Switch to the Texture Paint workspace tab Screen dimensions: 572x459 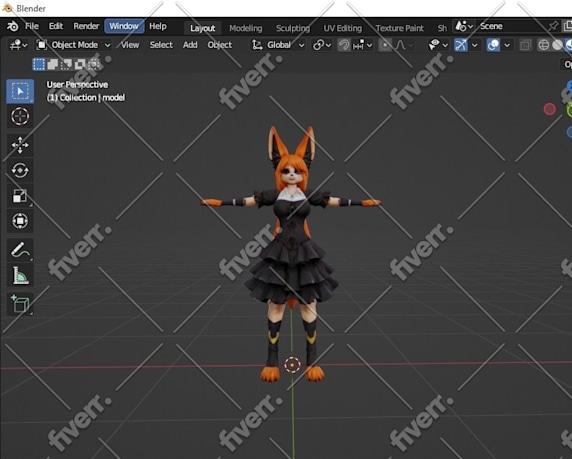399,28
